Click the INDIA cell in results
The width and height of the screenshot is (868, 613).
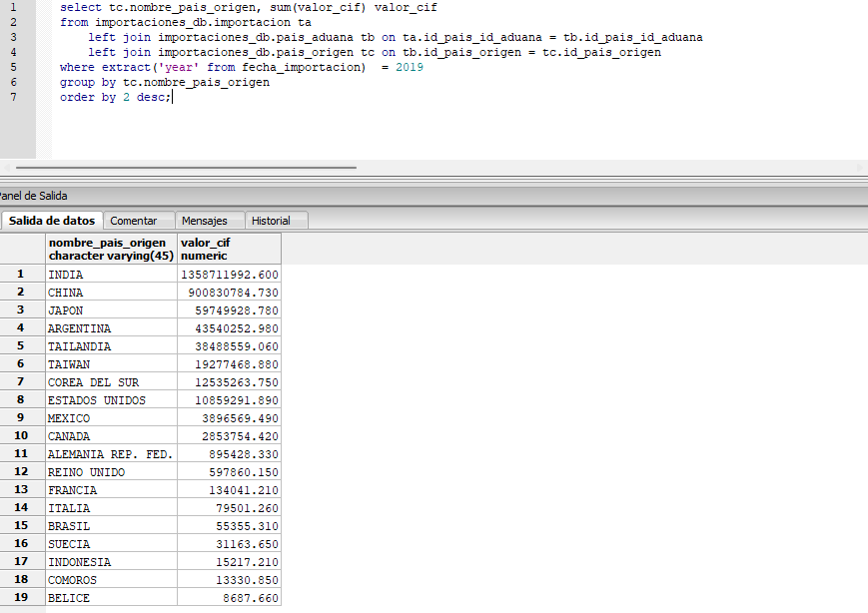pos(110,275)
